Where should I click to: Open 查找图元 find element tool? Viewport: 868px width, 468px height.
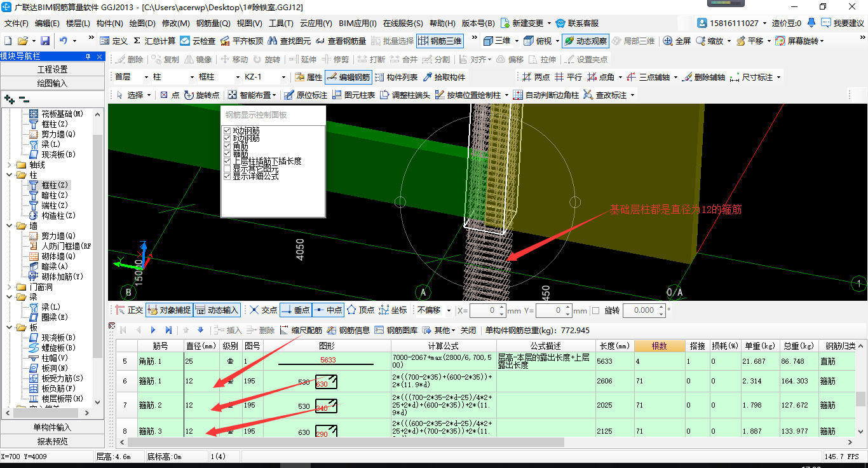tap(289, 41)
